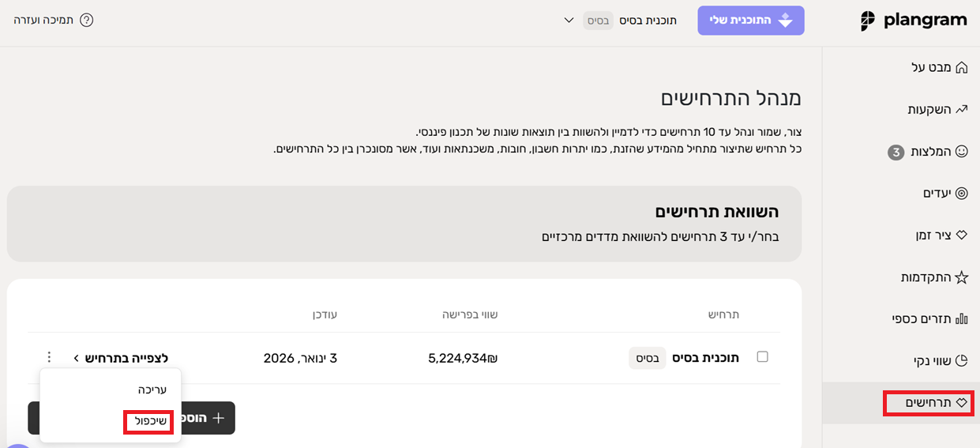Expand the תוכנית בסיס plan dropdown in header
This screenshot has width=980, height=448.
coord(569,21)
